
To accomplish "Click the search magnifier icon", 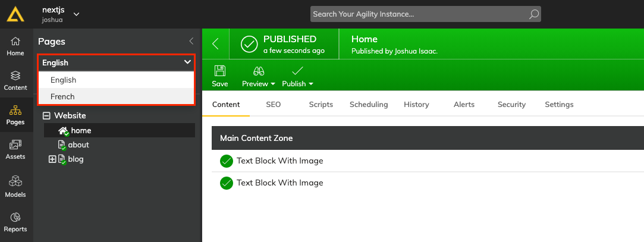I will [533, 14].
